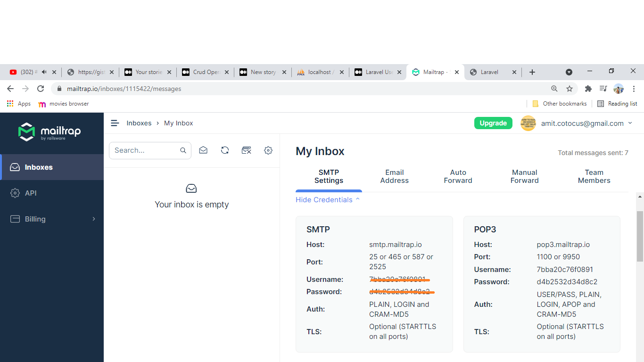Switch to Email Address tab
The image size is (644, 362).
pyautogui.click(x=395, y=177)
